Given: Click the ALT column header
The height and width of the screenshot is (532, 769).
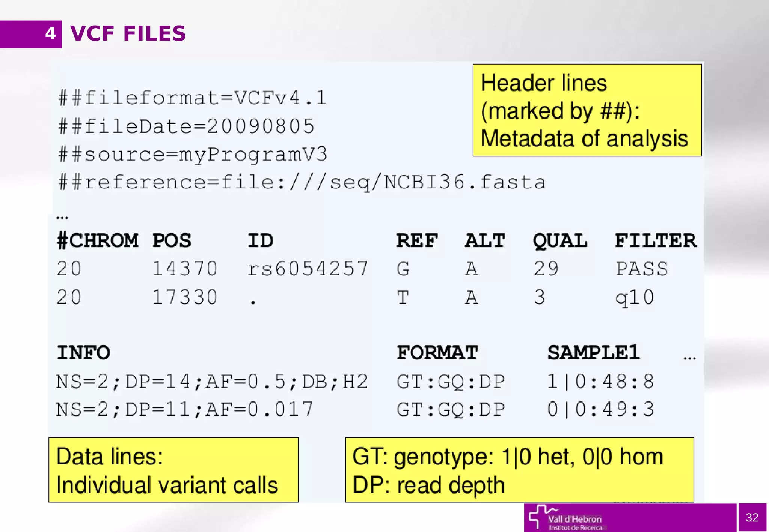Looking at the screenshot, I should coord(485,240).
